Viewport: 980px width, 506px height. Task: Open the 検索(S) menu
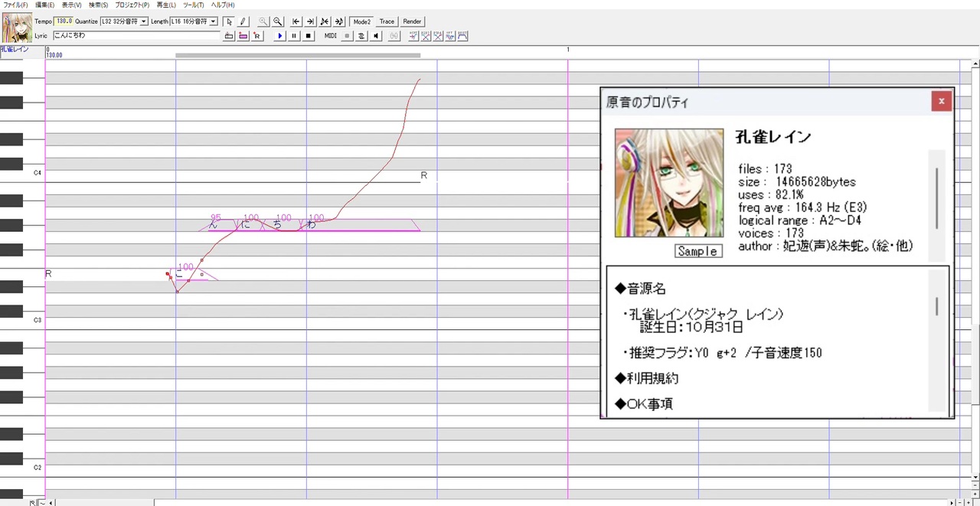point(99,5)
